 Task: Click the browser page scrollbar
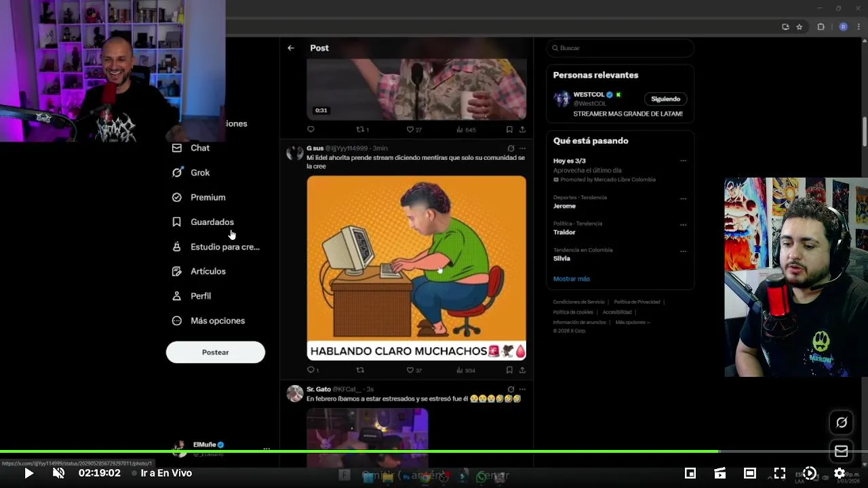[x=864, y=132]
